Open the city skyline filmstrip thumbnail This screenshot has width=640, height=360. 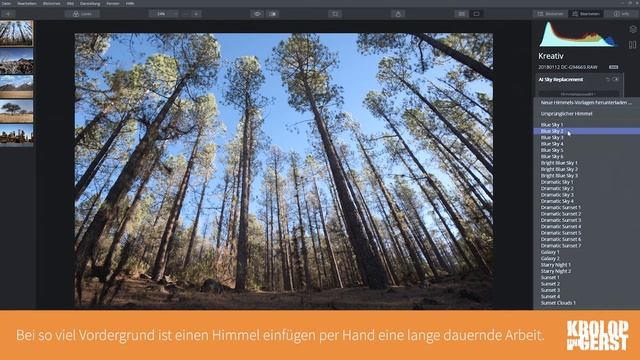pos(16,135)
